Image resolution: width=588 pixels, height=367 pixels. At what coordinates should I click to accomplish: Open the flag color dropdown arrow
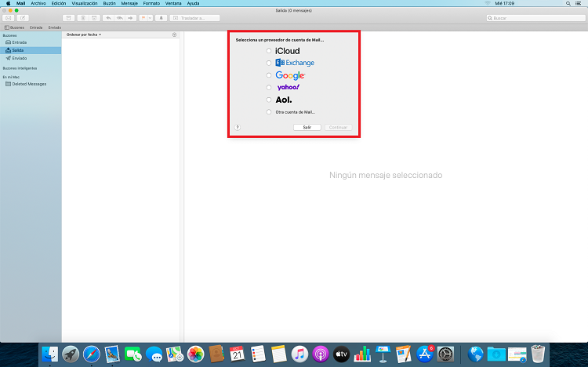tap(150, 18)
